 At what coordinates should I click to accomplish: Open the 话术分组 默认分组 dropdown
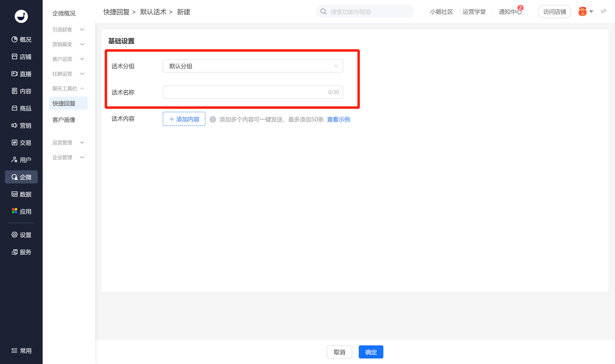tap(253, 66)
